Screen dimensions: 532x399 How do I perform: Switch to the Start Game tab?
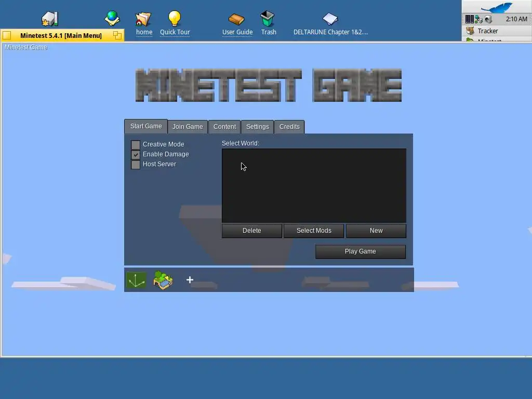pyautogui.click(x=146, y=126)
